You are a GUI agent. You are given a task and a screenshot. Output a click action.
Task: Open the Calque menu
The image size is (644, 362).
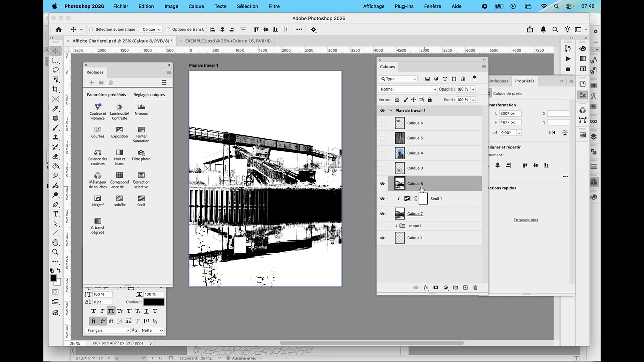click(196, 6)
